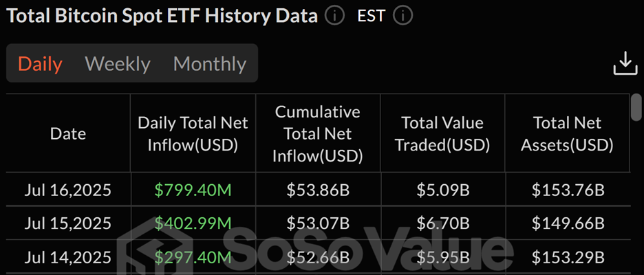Click the info icon beside the title
The image size is (644, 275).
point(334,16)
